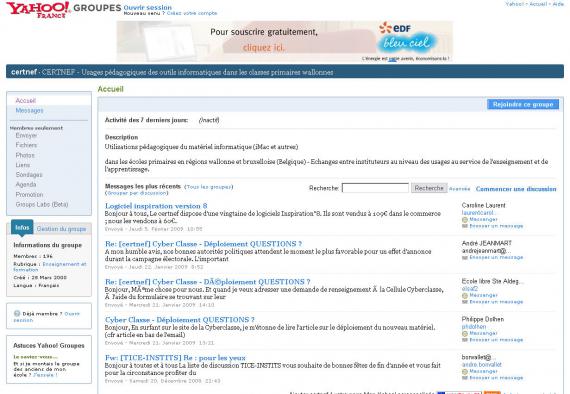
Task: Open the Grouper par discussion link
Action: 136,193
